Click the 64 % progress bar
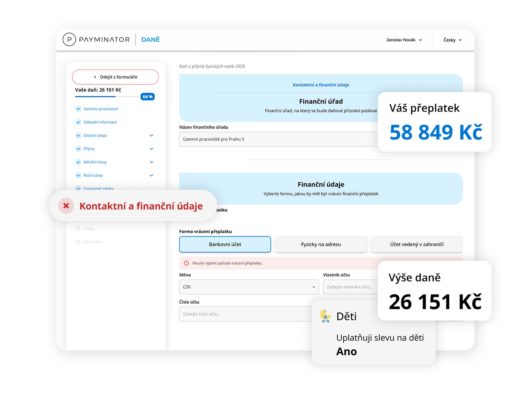This screenshot has width=532, height=403. click(x=106, y=96)
